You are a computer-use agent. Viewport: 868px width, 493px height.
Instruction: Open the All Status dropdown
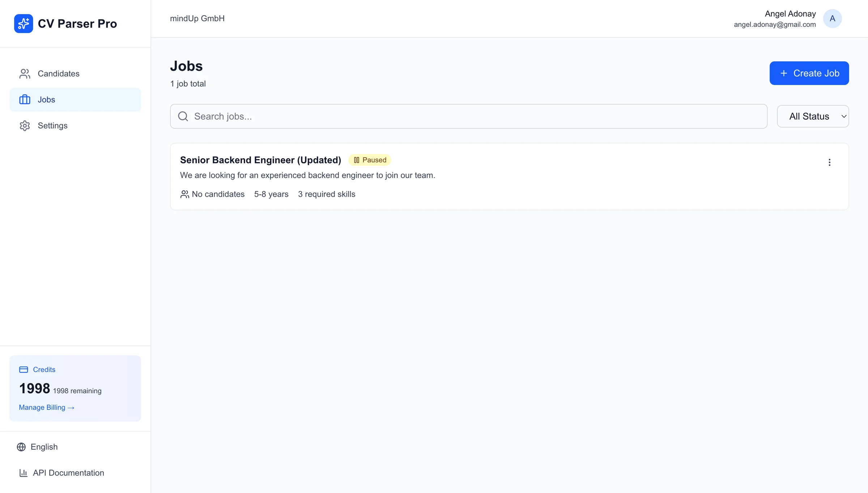813,116
